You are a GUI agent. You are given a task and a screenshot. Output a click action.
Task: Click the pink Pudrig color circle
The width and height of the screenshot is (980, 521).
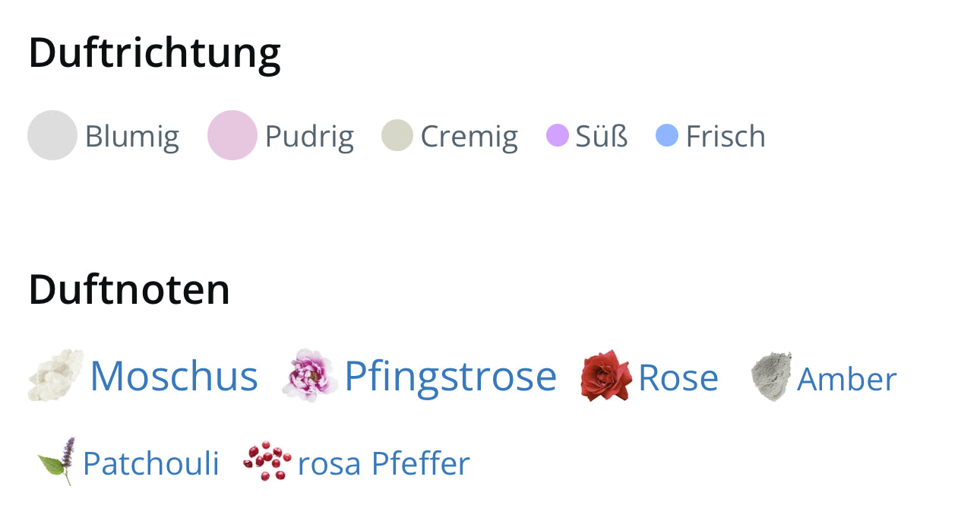232,135
